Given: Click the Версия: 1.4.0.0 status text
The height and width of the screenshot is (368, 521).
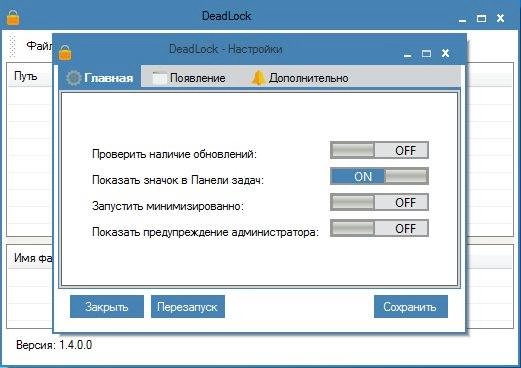Looking at the screenshot, I should (54, 345).
